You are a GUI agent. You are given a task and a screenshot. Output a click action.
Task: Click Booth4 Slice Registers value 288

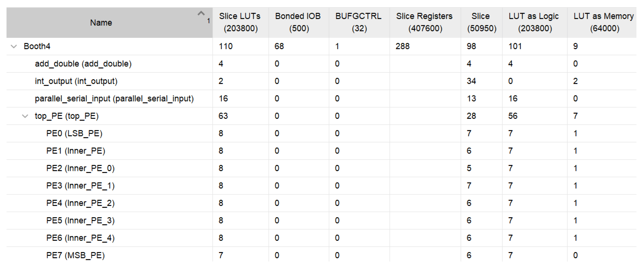402,46
